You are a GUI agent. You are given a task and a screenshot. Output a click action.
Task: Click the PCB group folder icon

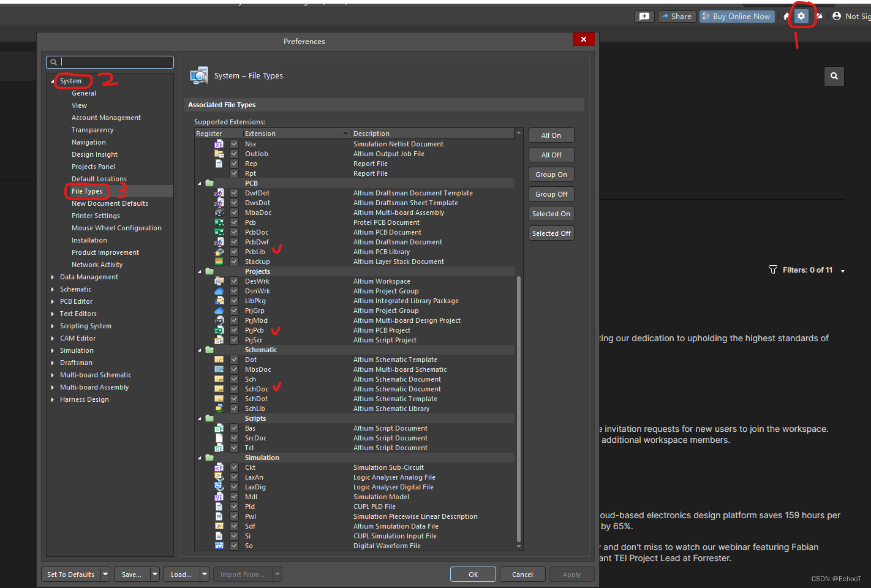(x=209, y=183)
